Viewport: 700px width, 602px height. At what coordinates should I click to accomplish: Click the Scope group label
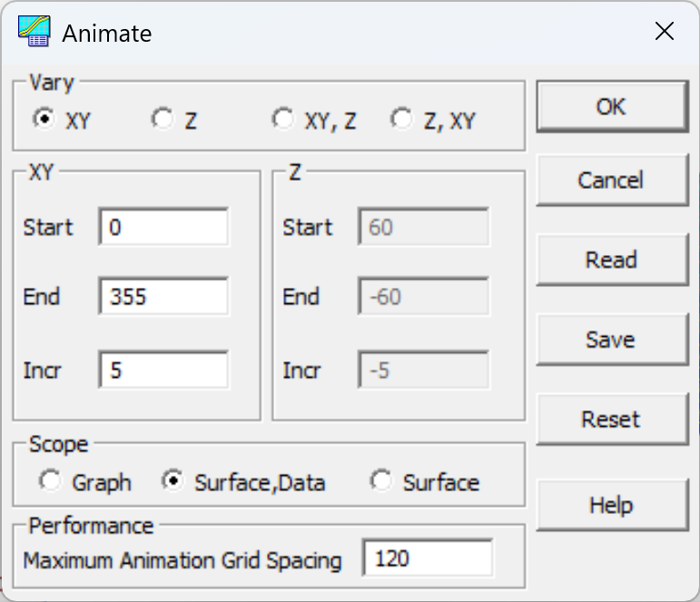click(58, 444)
